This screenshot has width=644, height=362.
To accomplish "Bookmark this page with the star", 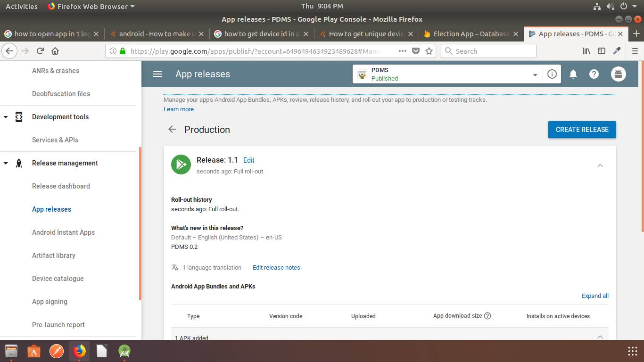I will pos(429,51).
